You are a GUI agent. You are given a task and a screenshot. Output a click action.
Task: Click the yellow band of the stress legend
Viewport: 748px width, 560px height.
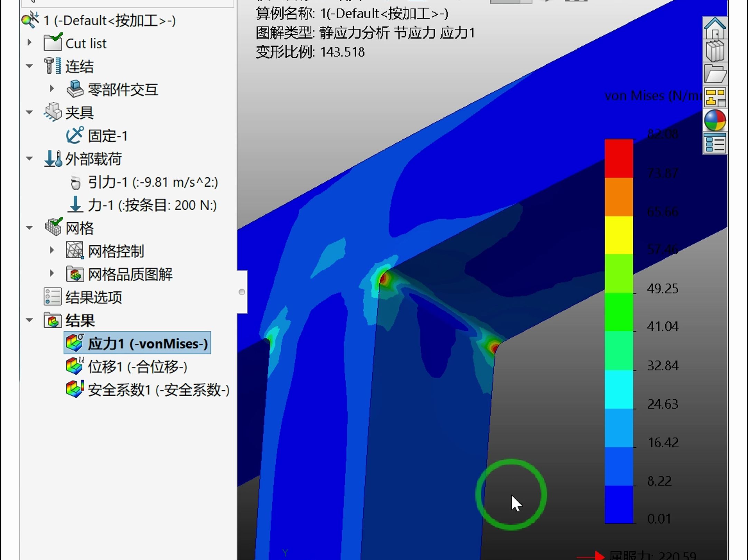coord(619,235)
